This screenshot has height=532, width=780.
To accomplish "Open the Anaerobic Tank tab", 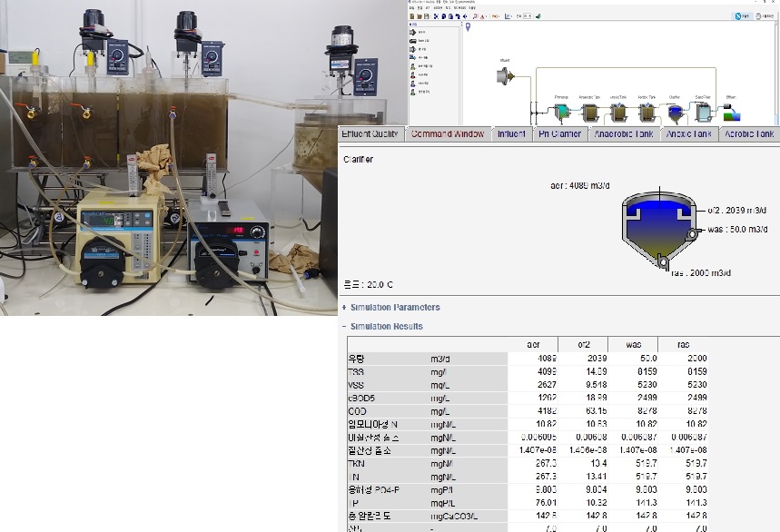I will (623, 134).
